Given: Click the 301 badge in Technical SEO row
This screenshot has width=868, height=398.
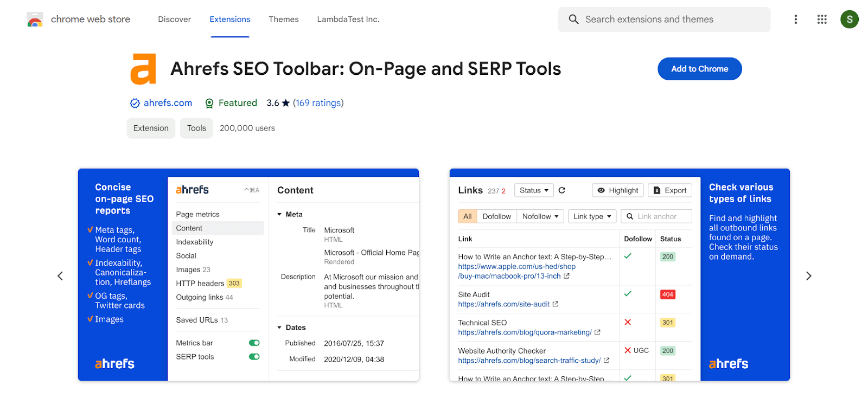Looking at the screenshot, I should coord(668,323).
